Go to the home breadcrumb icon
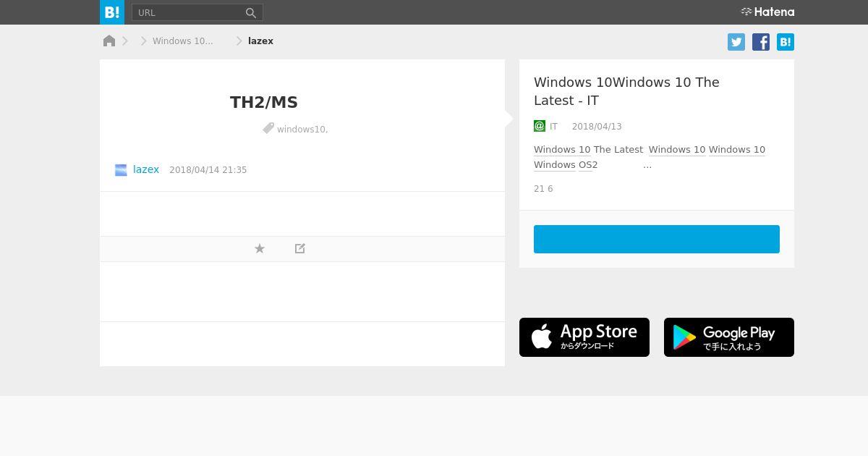 (109, 41)
